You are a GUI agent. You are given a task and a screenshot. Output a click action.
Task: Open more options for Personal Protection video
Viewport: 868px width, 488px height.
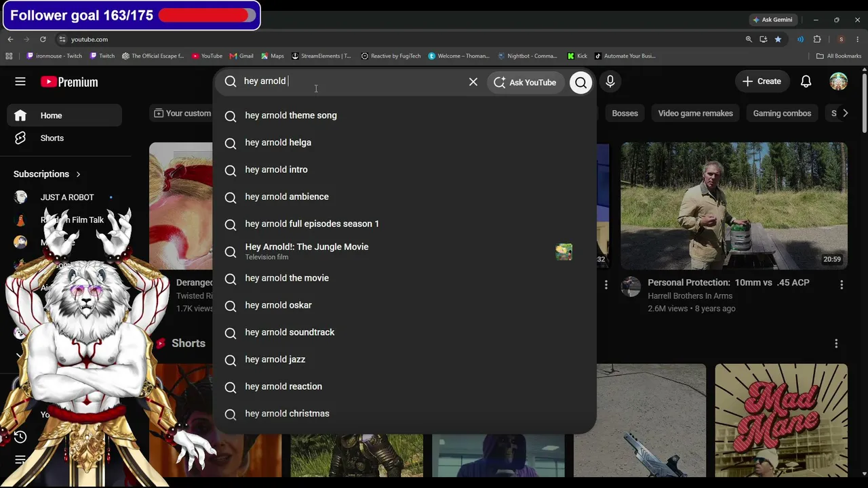tap(842, 285)
